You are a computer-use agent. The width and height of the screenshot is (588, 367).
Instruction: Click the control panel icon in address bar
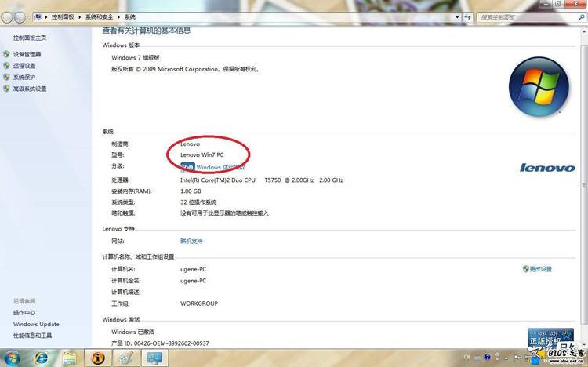tap(38, 17)
